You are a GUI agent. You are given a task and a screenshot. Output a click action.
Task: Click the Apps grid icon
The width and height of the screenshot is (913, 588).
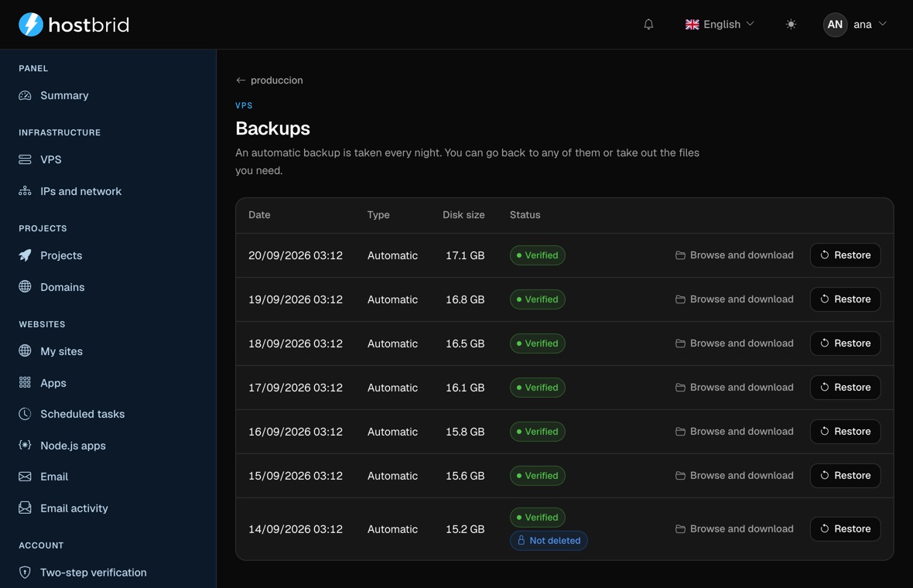[x=25, y=382]
